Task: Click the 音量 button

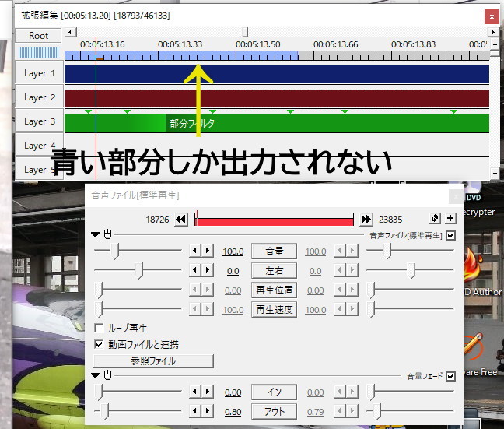Action: (x=274, y=251)
